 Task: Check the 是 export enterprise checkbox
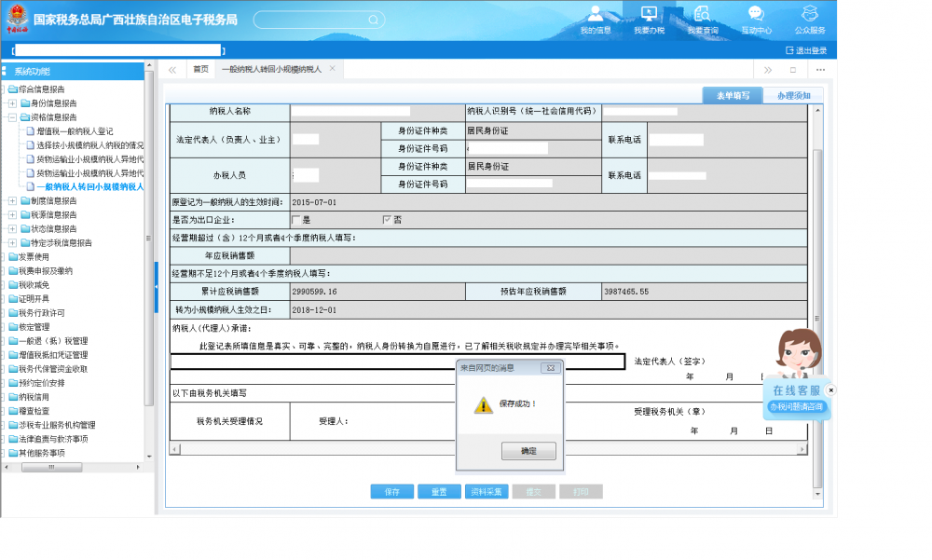[x=295, y=220]
